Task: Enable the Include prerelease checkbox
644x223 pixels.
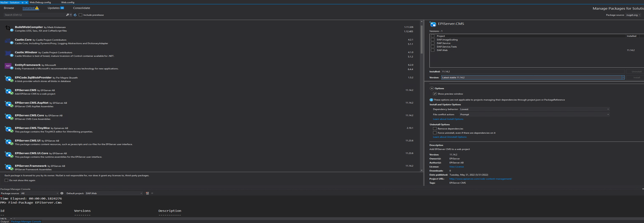Action: click(80, 15)
